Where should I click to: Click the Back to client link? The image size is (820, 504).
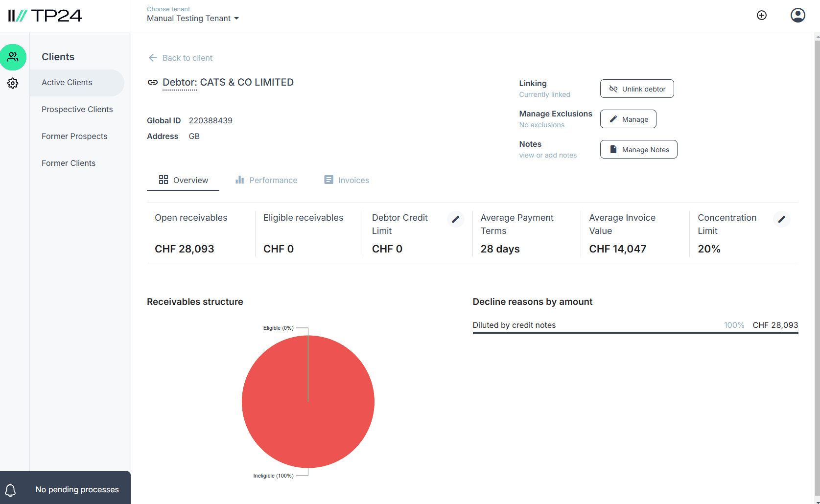187,58
